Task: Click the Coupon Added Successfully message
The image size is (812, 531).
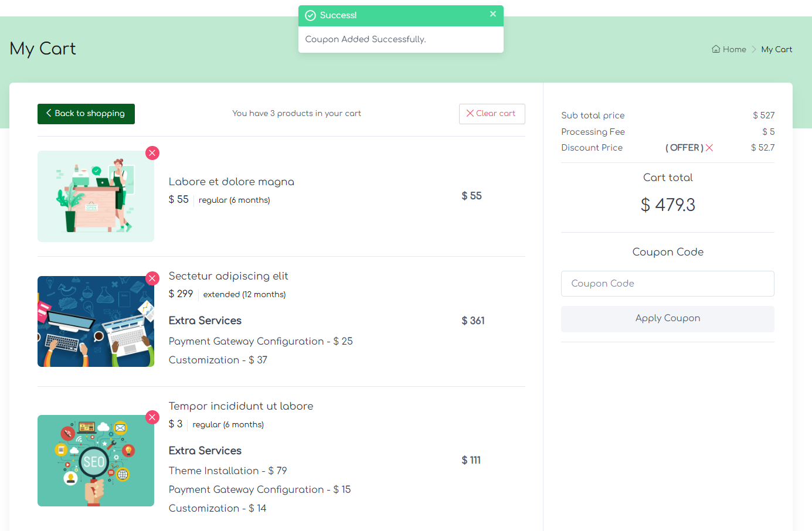Action: [x=365, y=39]
